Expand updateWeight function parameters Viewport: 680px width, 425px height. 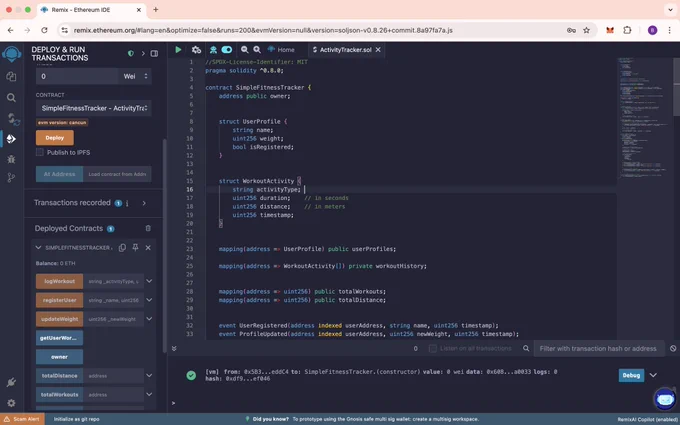click(149, 319)
